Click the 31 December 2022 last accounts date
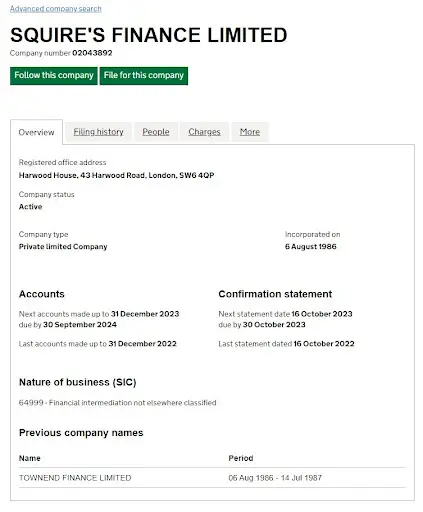This screenshot has width=423, height=512. pyautogui.click(x=143, y=344)
